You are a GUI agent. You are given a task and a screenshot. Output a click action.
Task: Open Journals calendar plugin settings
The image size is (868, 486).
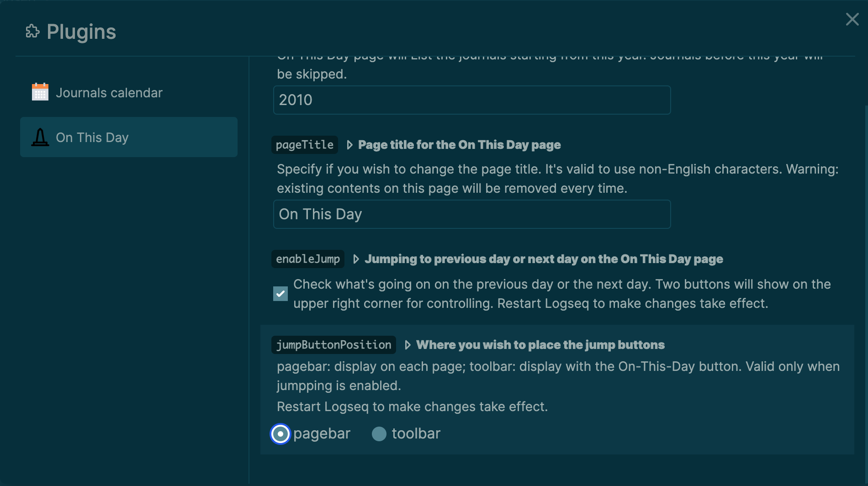(x=129, y=93)
